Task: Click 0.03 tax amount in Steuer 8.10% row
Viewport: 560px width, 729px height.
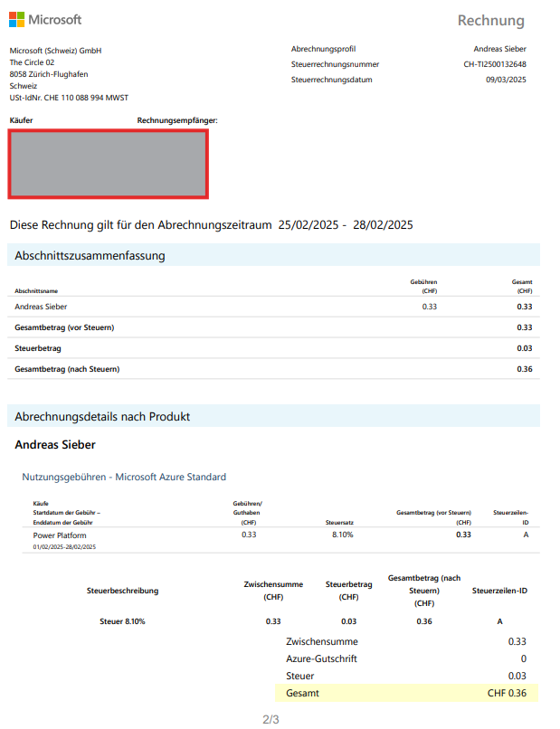Action: (x=349, y=621)
